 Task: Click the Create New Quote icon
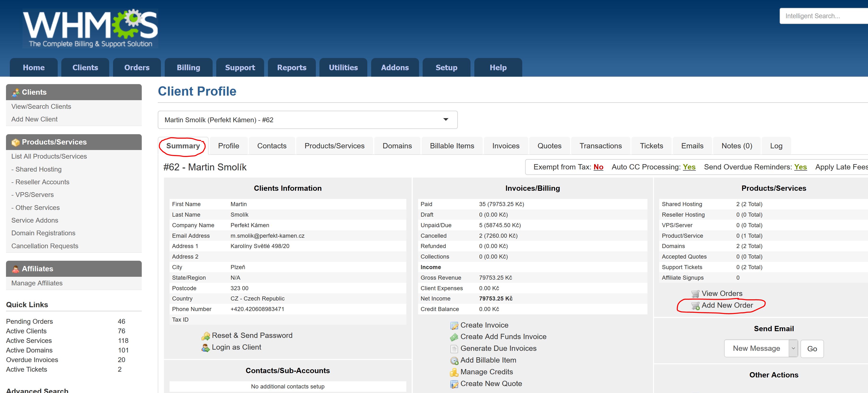454,384
